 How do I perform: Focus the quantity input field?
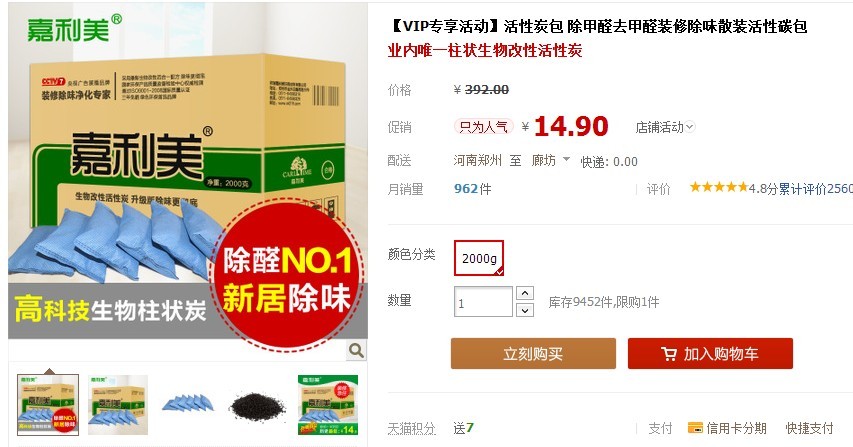click(x=483, y=302)
